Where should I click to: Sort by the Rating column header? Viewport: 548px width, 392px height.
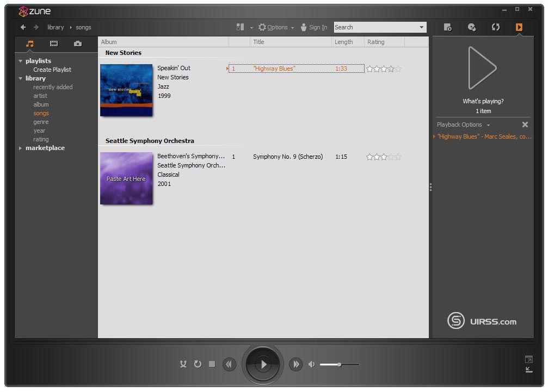pyautogui.click(x=384, y=42)
